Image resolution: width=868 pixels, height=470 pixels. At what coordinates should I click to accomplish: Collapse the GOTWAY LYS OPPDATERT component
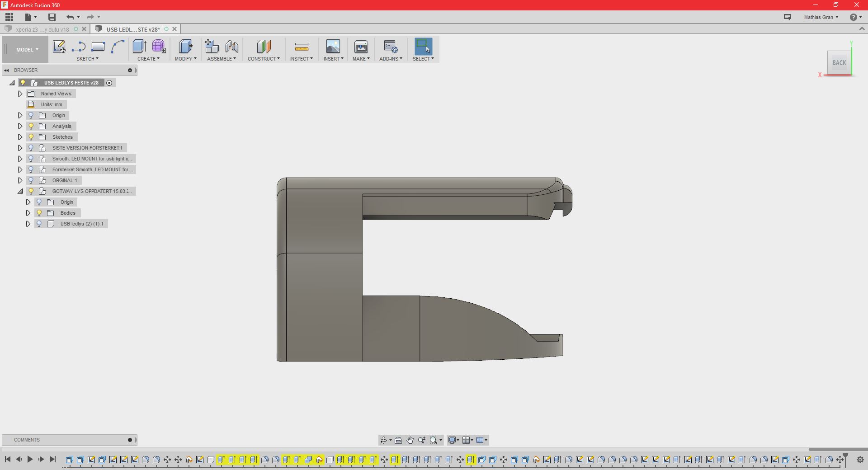pos(20,191)
